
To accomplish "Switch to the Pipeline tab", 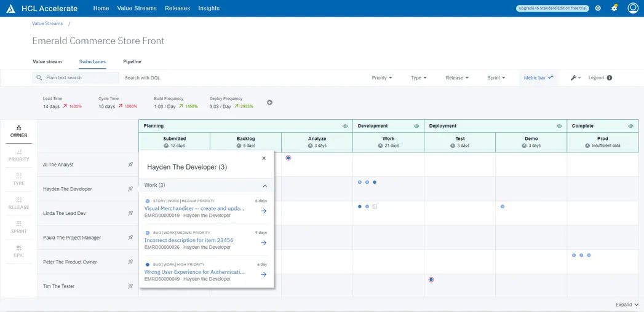I will tap(132, 62).
